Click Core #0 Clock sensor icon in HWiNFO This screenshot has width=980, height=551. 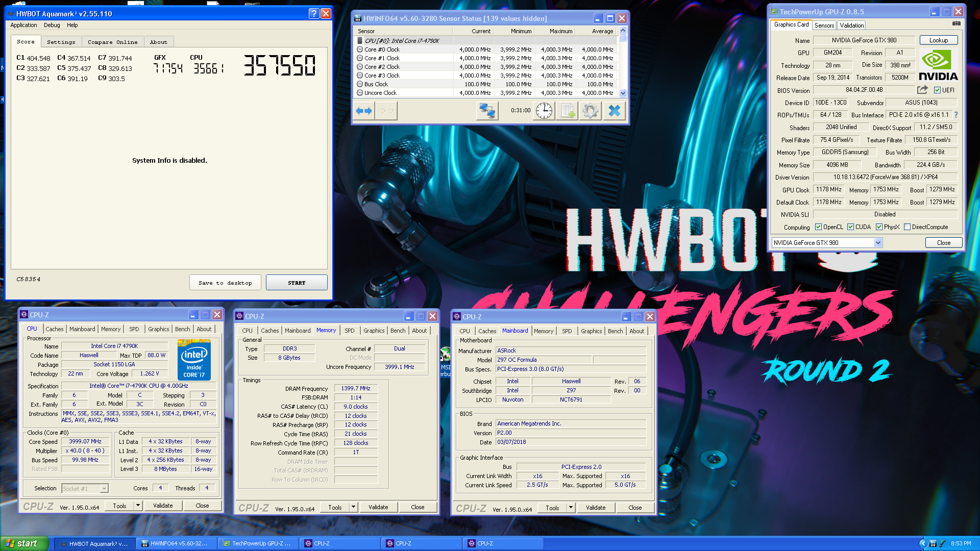click(360, 49)
